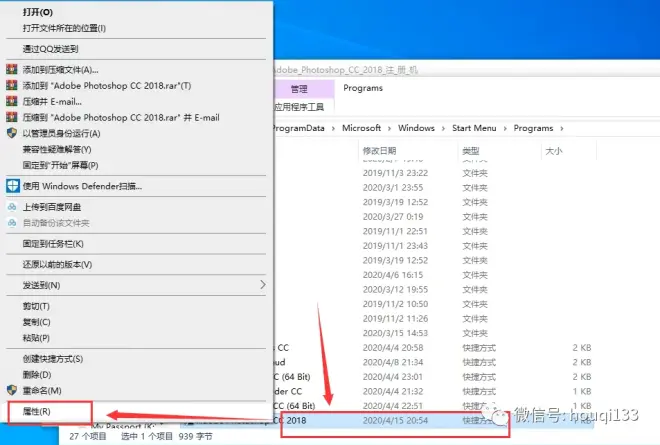
Task: Choose 重命名(M) in context menu
Action: [42, 391]
